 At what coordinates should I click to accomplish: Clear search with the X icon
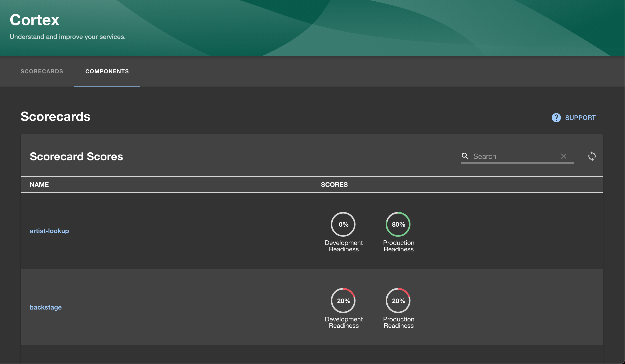(x=563, y=156)
